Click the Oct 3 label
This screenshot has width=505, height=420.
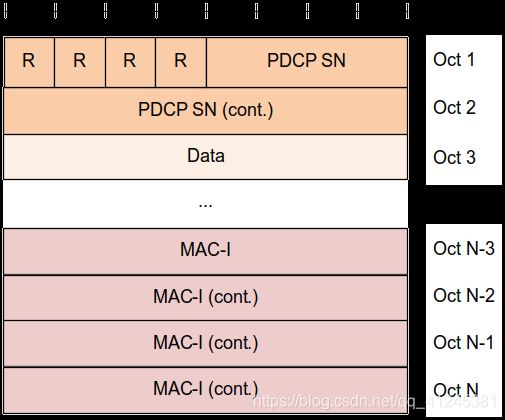point(454,157)
